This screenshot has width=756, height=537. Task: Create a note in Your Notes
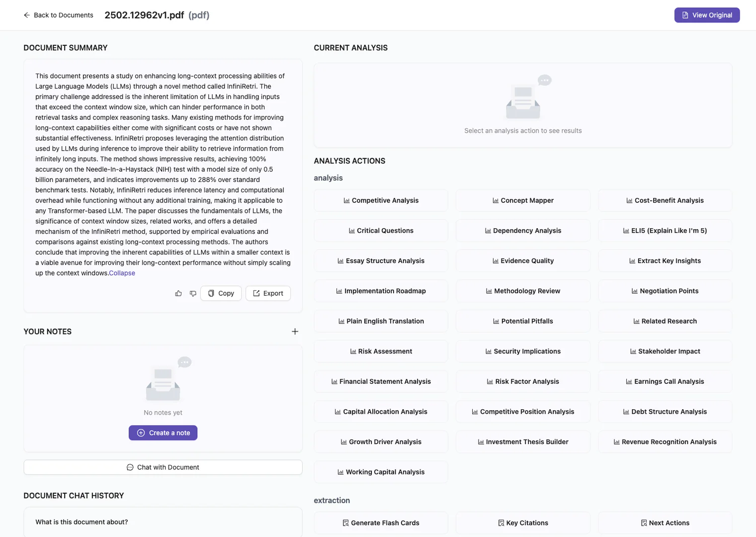coord(163,433)
